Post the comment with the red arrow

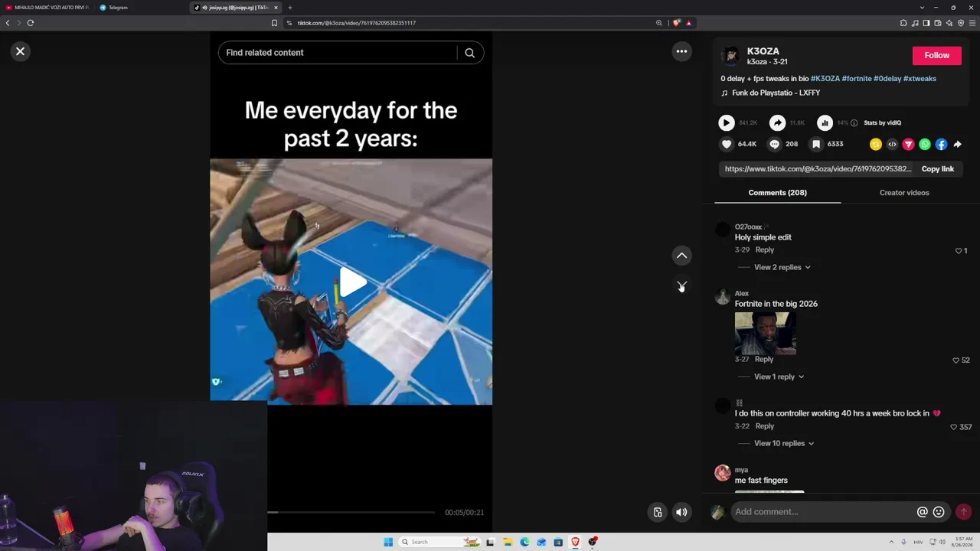pyautogui.click(x=963, y=512)
